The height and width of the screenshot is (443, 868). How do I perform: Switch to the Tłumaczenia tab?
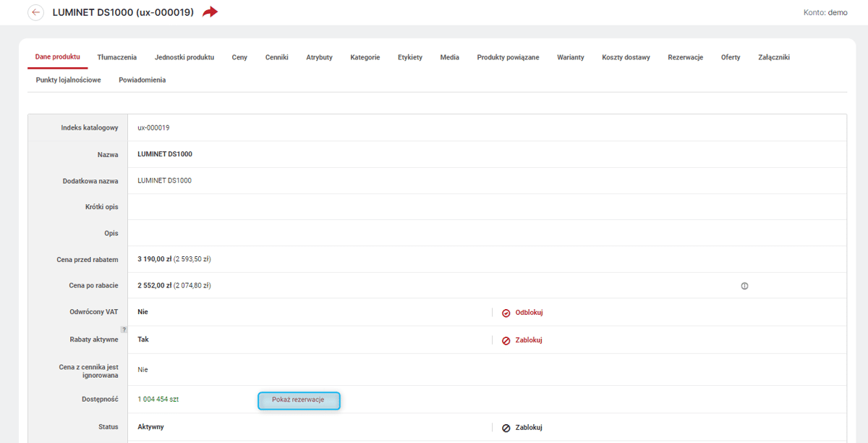117,57
